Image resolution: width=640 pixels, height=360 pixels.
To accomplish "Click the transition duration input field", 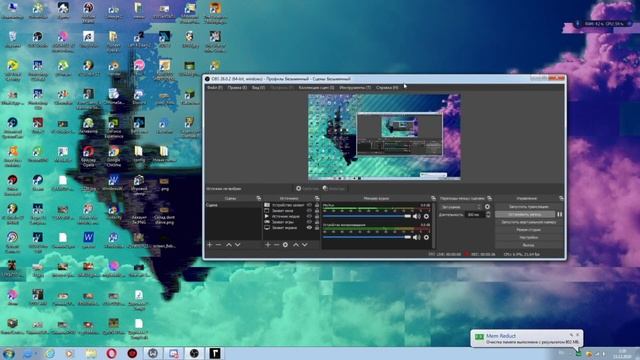I will point(475,214).
